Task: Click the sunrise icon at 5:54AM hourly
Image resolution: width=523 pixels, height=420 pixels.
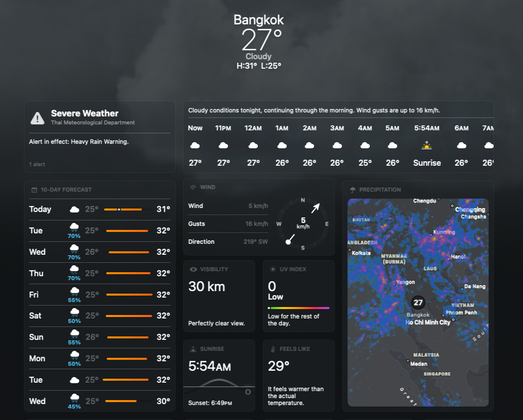Action: point(426,145)
